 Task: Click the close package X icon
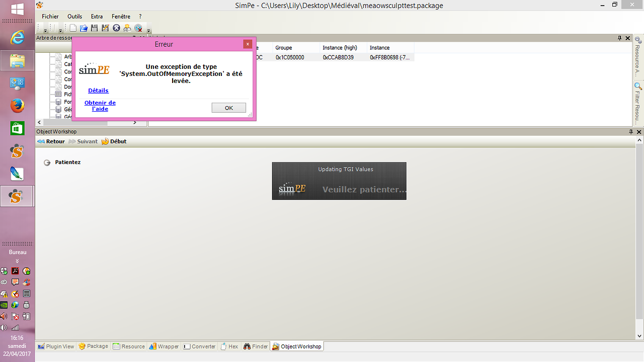click(x=116, y=28)
